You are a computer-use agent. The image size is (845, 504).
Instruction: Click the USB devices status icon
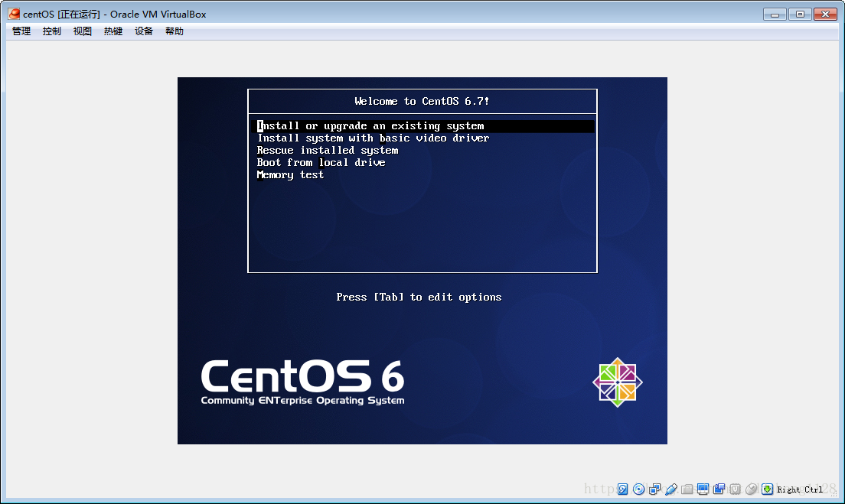(x=671, y=489)
